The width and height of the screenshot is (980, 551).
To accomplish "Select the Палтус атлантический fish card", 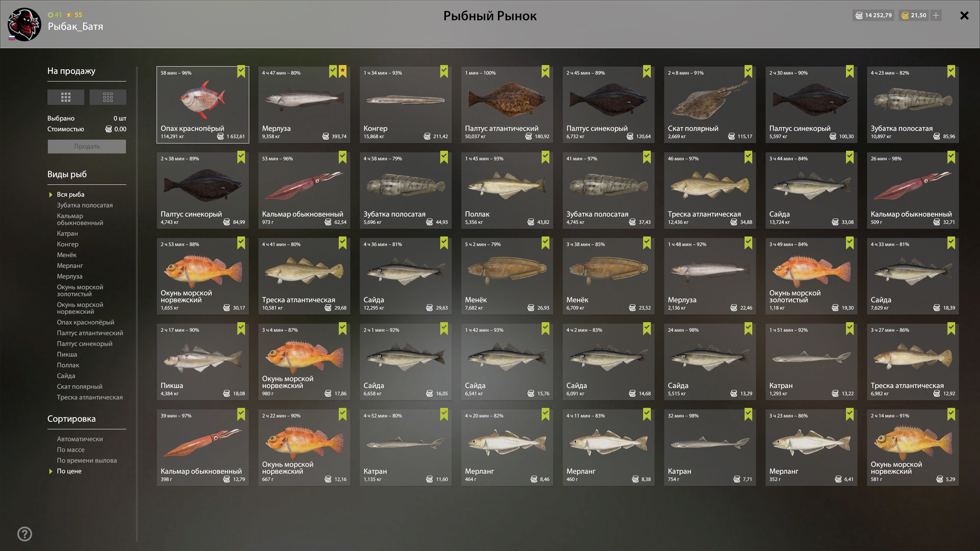I will coord(507,105).
